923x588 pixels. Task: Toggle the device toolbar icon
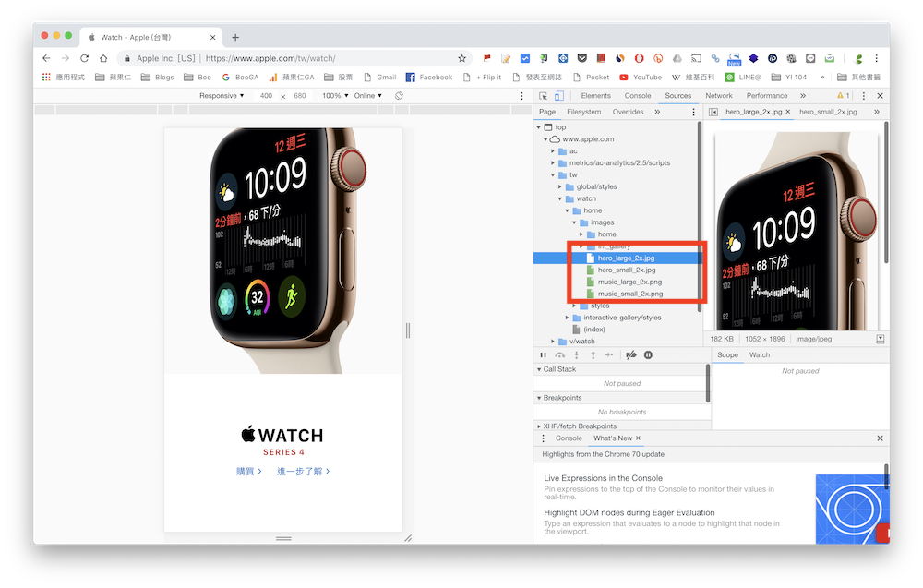558,96
